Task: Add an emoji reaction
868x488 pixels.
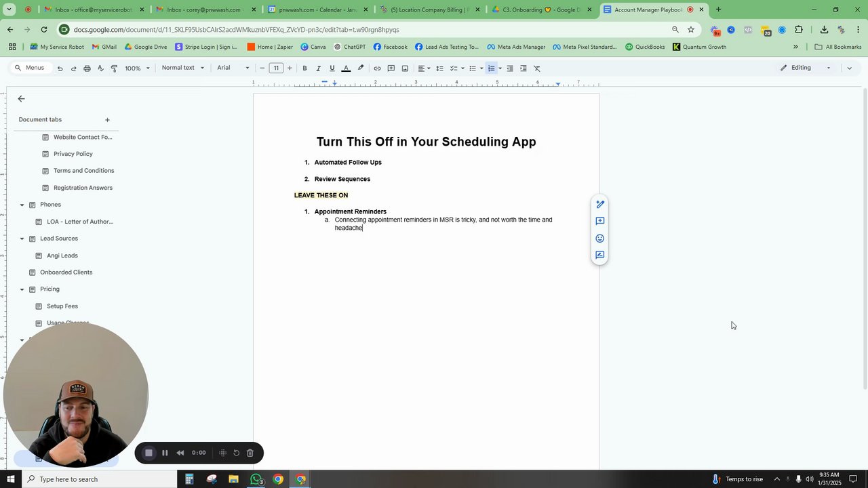Action: (599, 239)
